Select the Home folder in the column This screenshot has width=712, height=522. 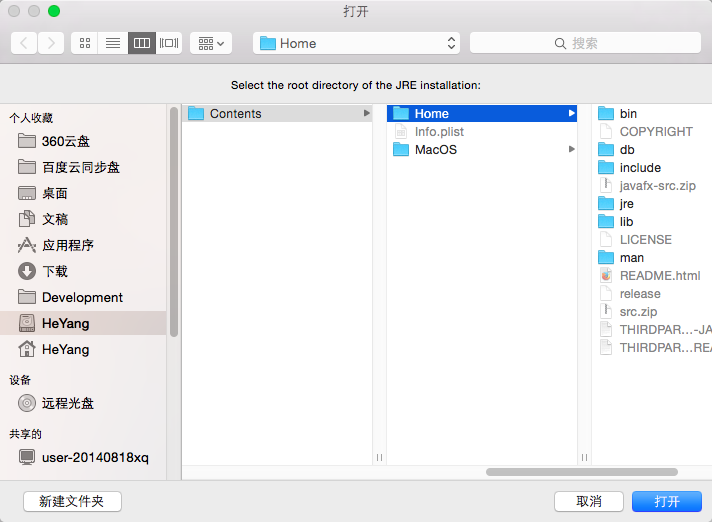click(x=482, y=113)
